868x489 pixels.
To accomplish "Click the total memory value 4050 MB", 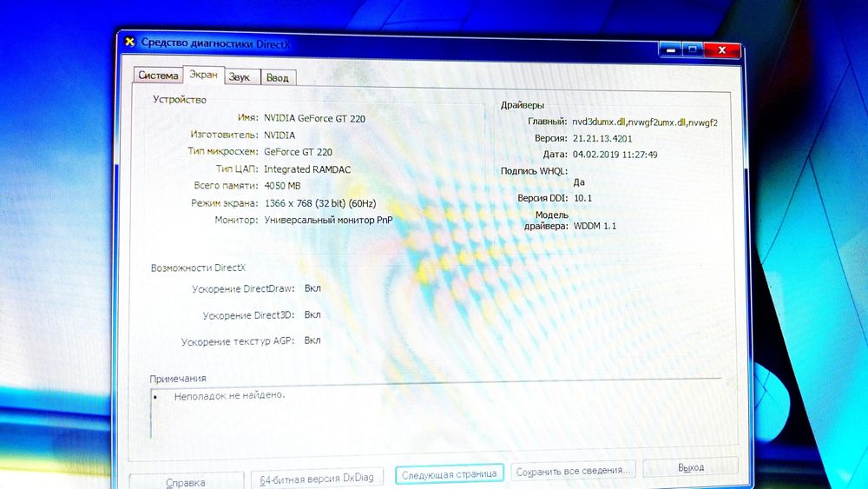I will click(282, 186).
